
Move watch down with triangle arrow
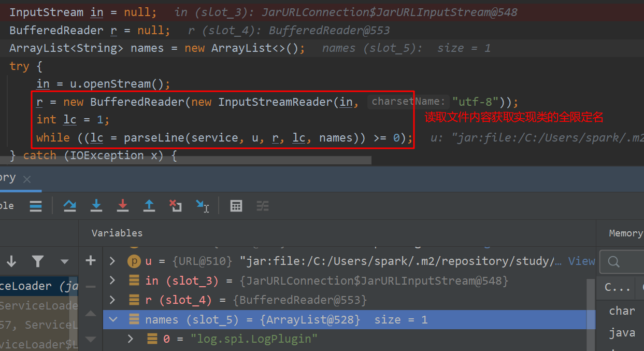click(91, 340)
